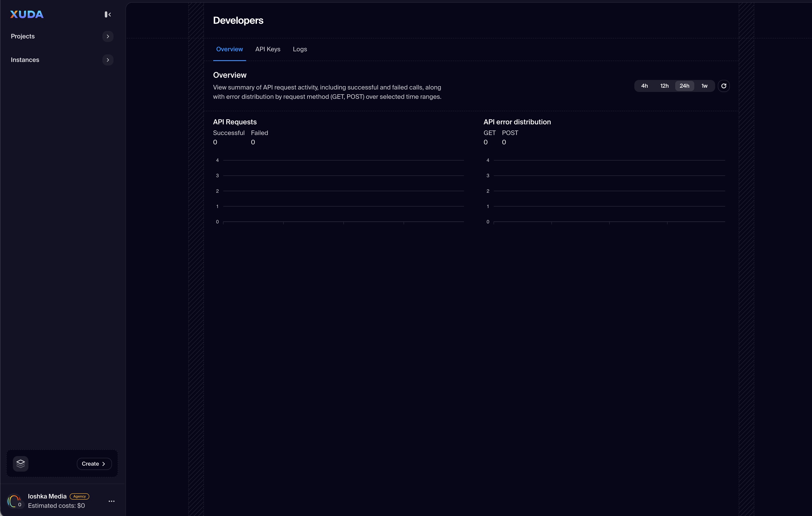Click the Ioshka Media account name
This screenshot has width=812, height=516.
[47, 496]
